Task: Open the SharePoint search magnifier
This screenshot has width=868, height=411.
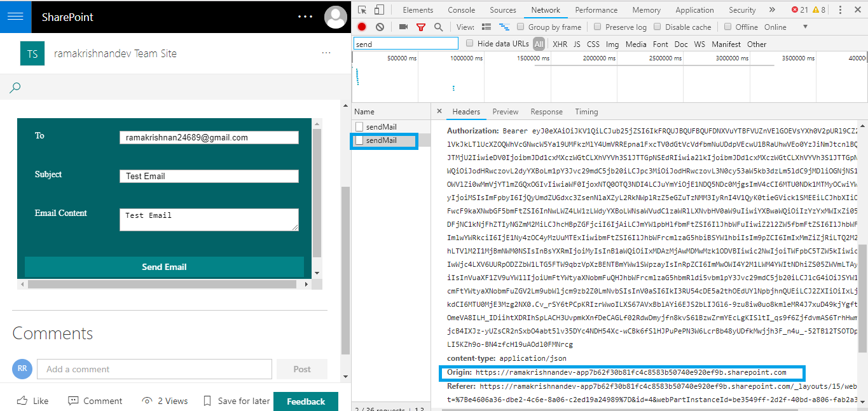Action: click(15, 88)
